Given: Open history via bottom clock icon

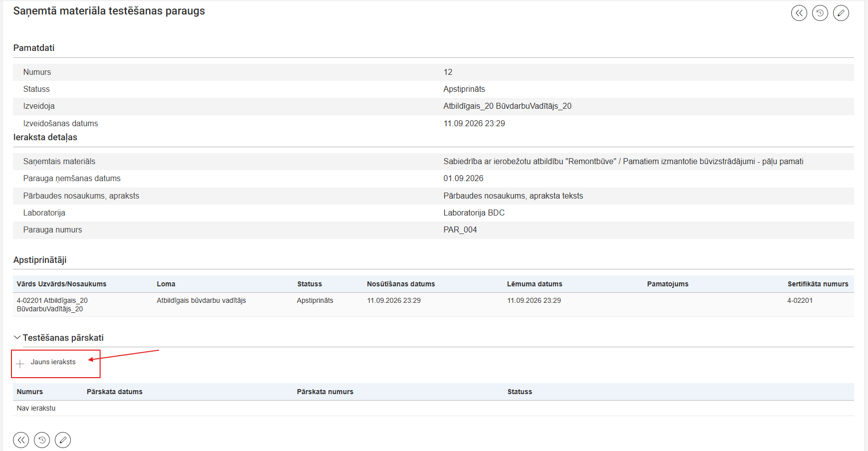Looking at the screenshot, I should [x=42, y=440].
